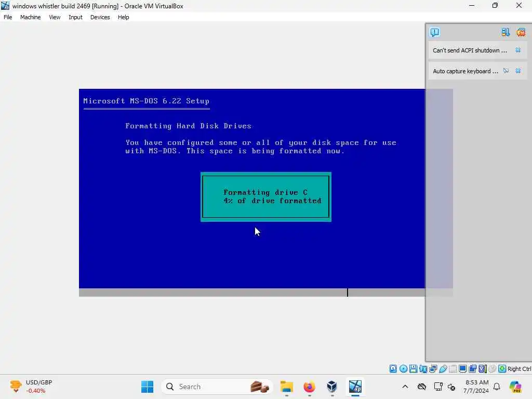Click the keyboard capture green arrow icon
Image resolution: width=532 pixels, height=399 pixels.
coord(502,369)
